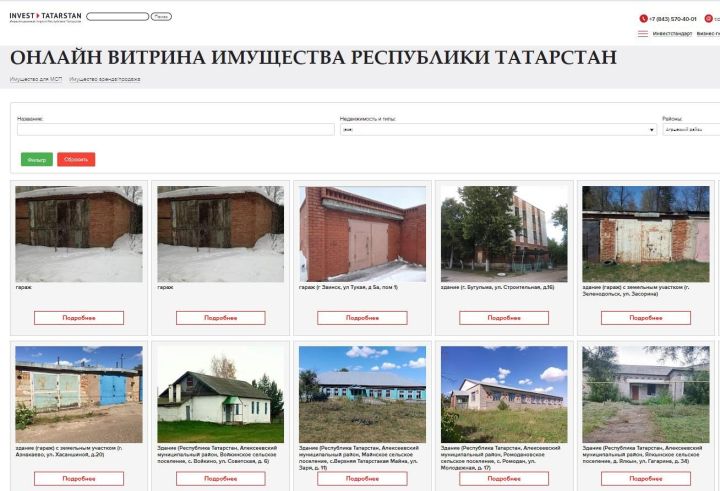Viewport: 720px width, 491px height.
Task: Click Подробнее for Ялкын building listing
Action: point(646,479)
